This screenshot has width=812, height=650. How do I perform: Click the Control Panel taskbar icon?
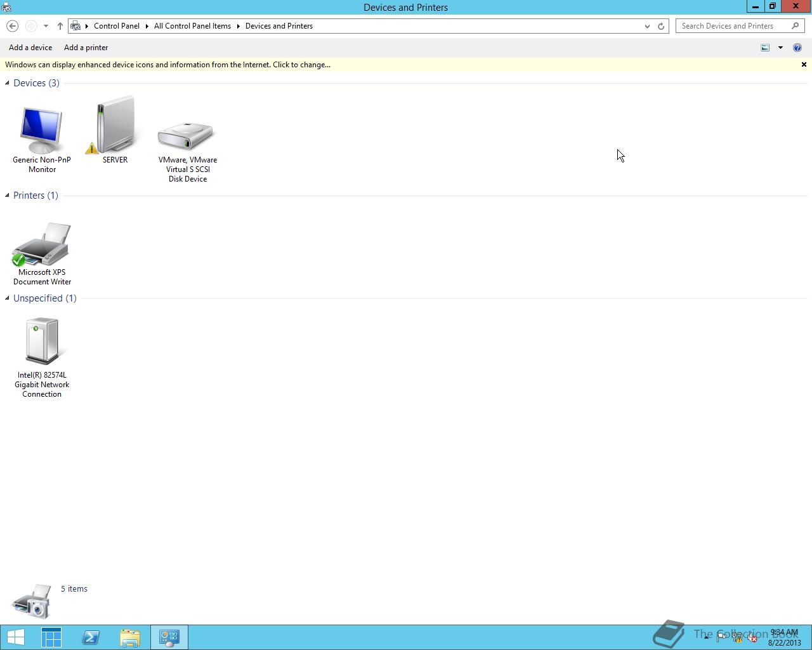(169, 637)
